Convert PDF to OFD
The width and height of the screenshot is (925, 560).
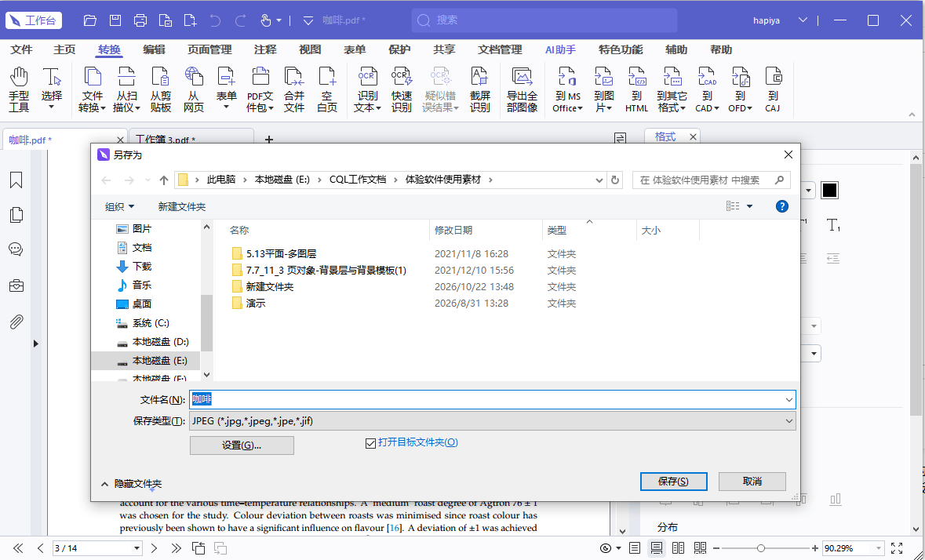[740, 89]
